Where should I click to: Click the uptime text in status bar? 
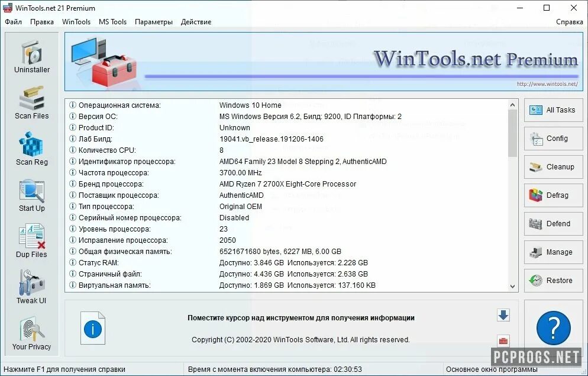pos(275,369)
